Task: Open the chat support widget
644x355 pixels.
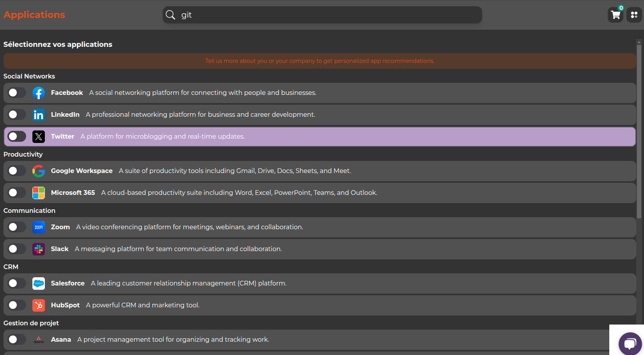Action: click(630, 344)
